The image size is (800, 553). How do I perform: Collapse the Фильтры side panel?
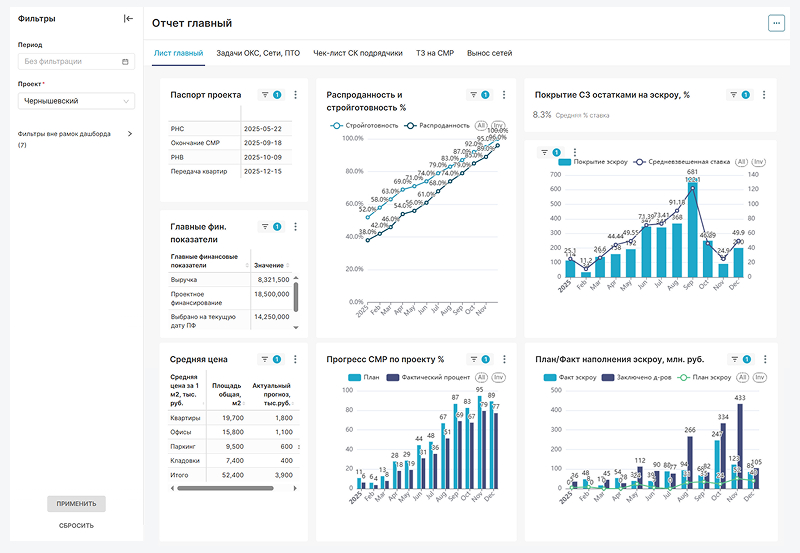point(128,19)
